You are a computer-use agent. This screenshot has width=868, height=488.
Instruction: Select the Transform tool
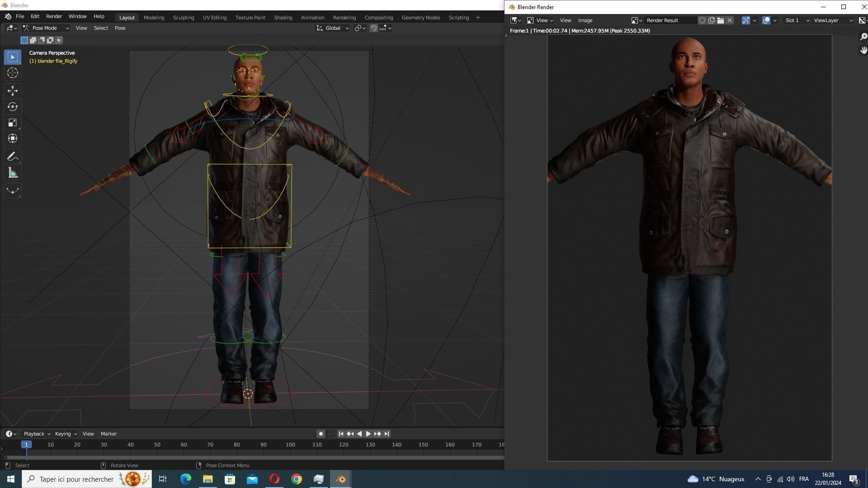click(13, 138)
